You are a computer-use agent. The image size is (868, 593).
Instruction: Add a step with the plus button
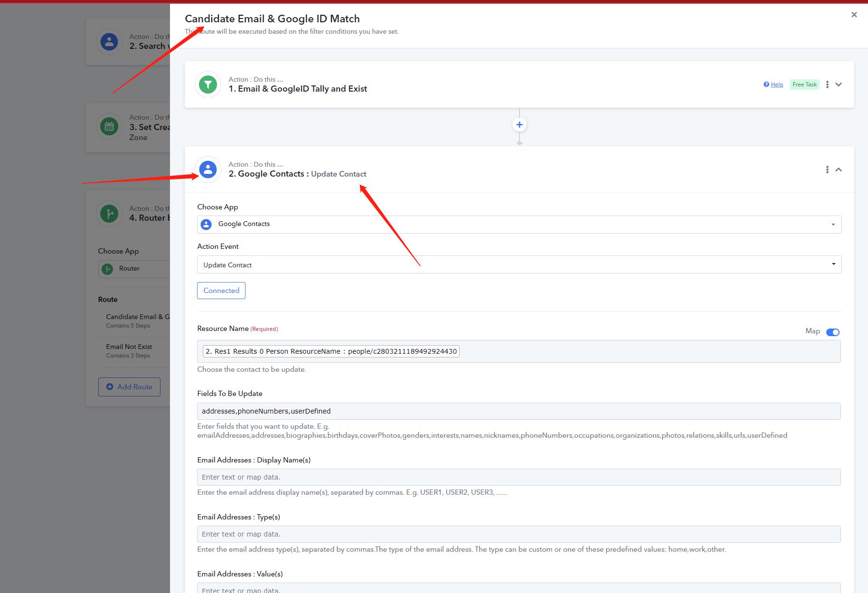pyautogui.click(x=519, y=124)
